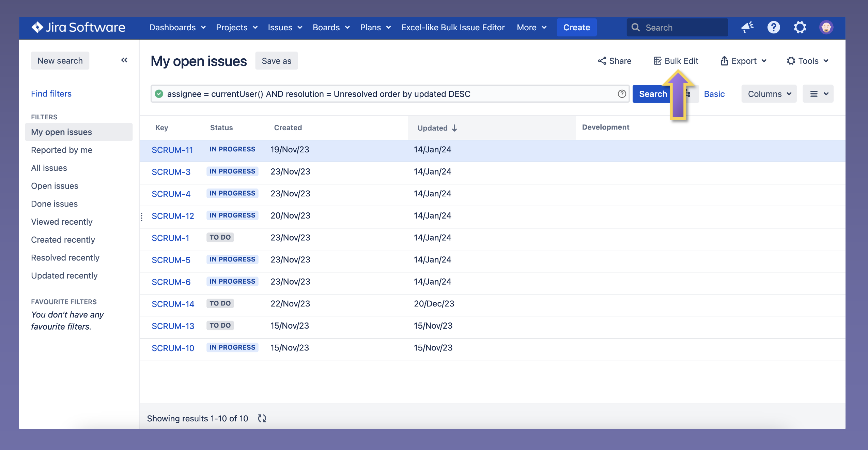
Task: Expand the Columns dropdown
Action: pyautogui.click(x=769, y=94)
